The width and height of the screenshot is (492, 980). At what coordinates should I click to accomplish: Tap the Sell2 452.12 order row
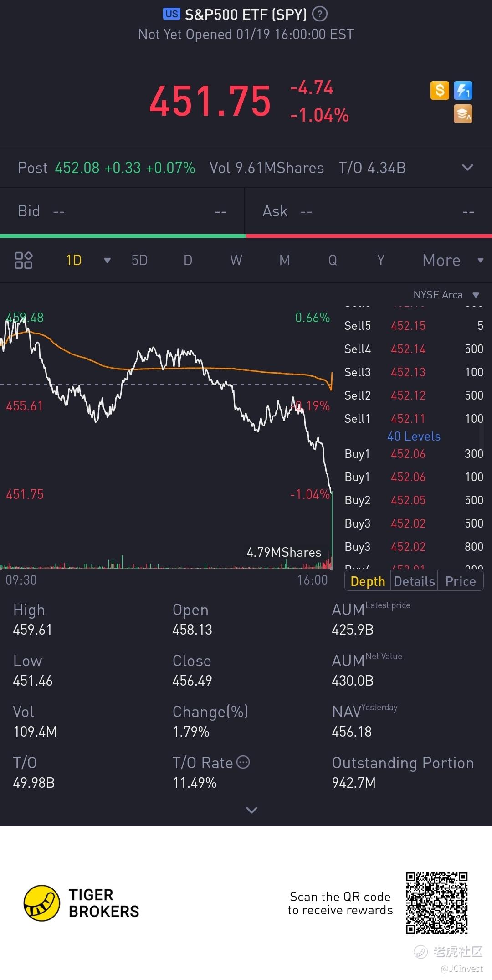[x=414, y=395]
